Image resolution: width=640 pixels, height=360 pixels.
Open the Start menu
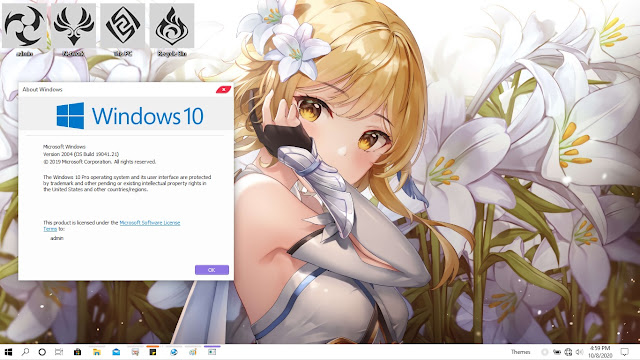coord(8,352)
